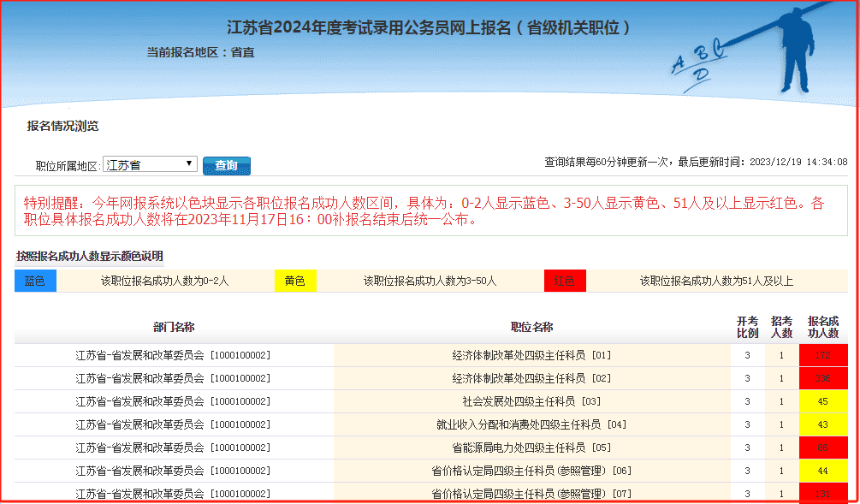Select the blue 蓝色 legend swatch

[x=35, y=280]
